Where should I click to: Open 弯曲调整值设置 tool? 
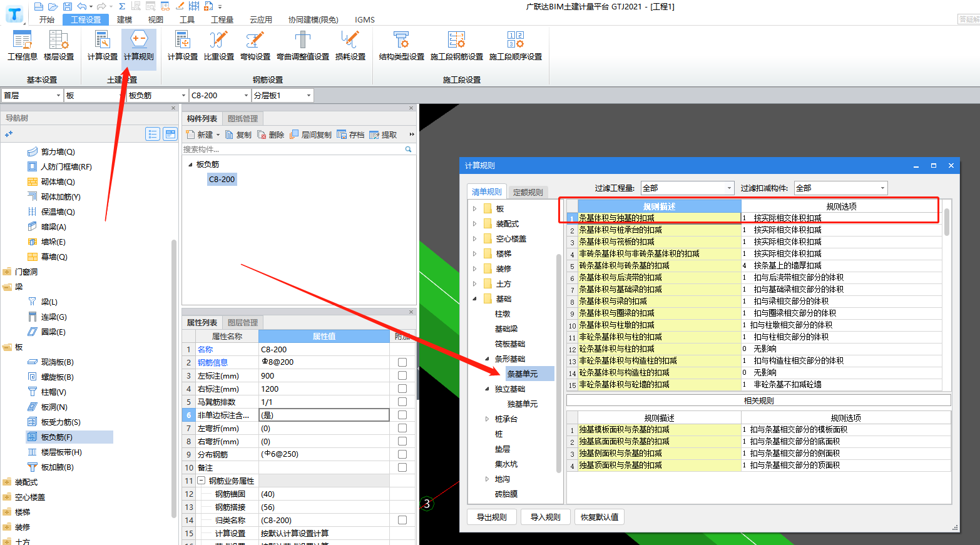click(x=303, y=46)
